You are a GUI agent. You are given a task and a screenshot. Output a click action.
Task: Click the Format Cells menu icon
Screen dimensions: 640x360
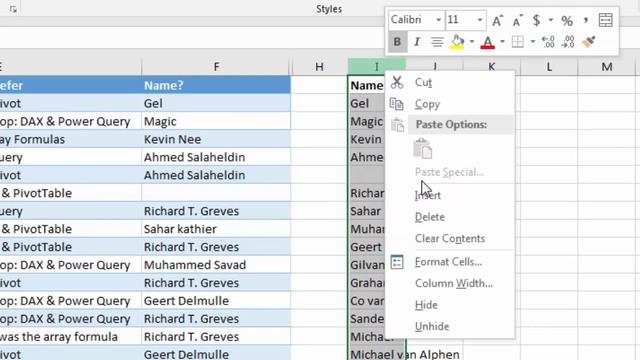point(397,262)
